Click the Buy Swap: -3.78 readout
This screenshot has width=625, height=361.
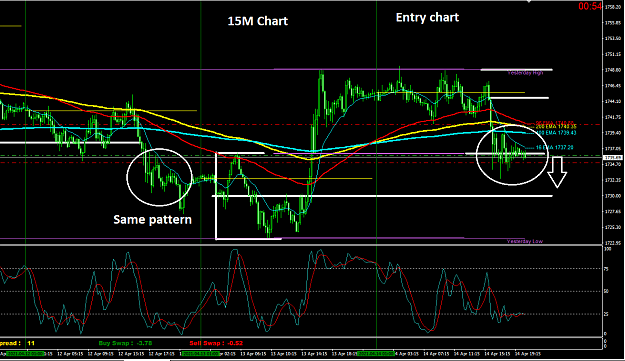[x=125, y=343]
